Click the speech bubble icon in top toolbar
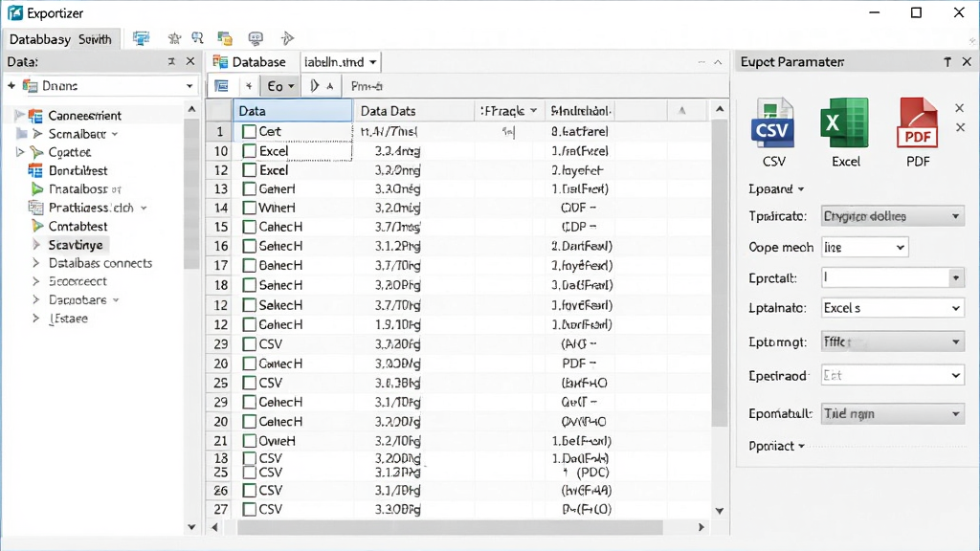The image size is (980, 551). tap(256, 38)
